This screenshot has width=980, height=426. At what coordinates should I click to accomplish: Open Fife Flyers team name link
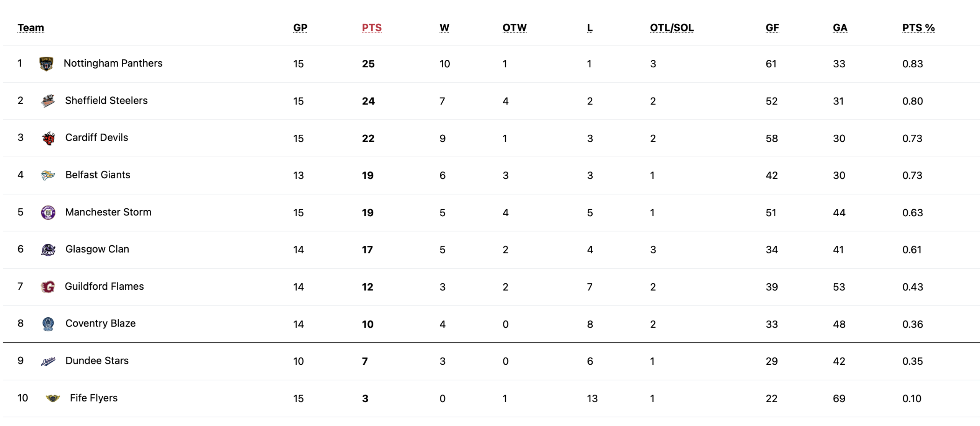(x=93, y=398)
